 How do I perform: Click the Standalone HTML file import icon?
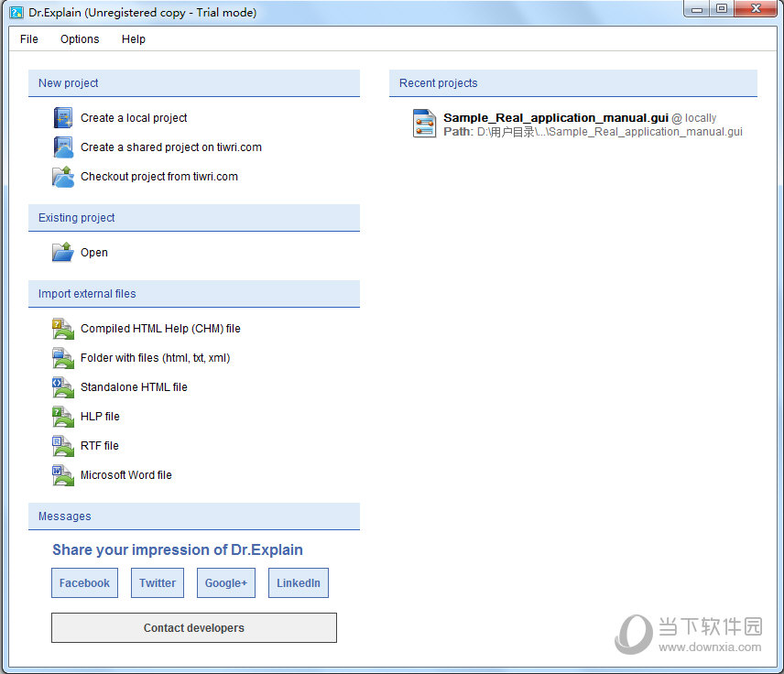tap(63, 387)
